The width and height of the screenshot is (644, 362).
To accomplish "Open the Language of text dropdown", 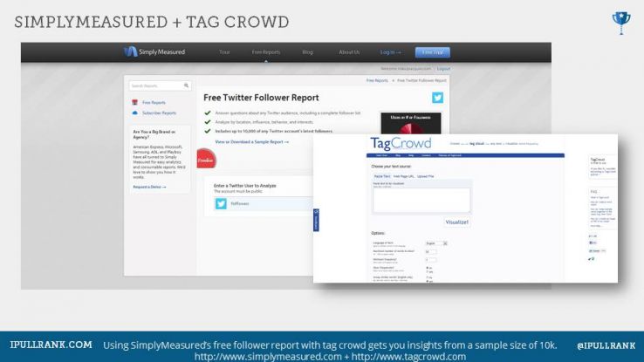I will [x=435, y=243].
